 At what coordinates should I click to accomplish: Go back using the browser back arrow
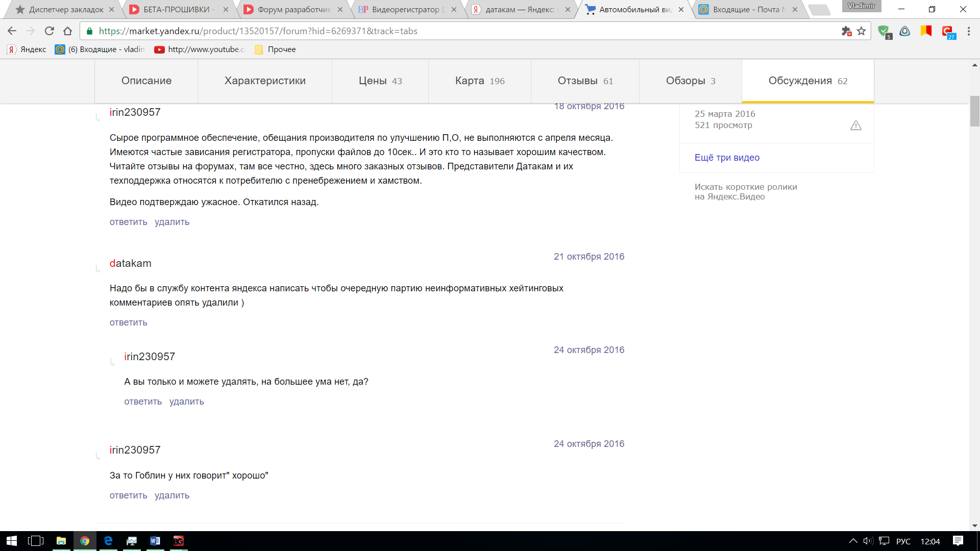(12, 31)
